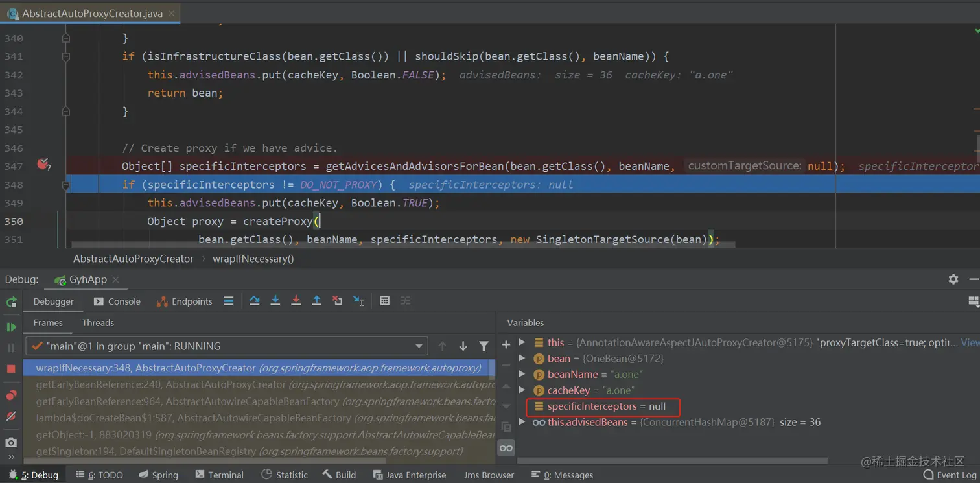980x483 pixels.
Task: Go to previous frame up arrow
Action: tap(442, 346)
